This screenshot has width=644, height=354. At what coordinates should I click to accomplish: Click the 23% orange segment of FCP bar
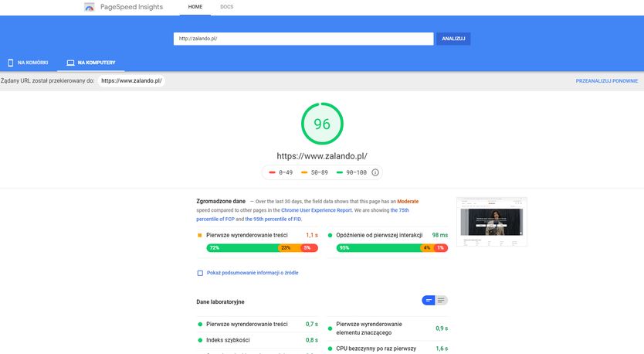290,248
